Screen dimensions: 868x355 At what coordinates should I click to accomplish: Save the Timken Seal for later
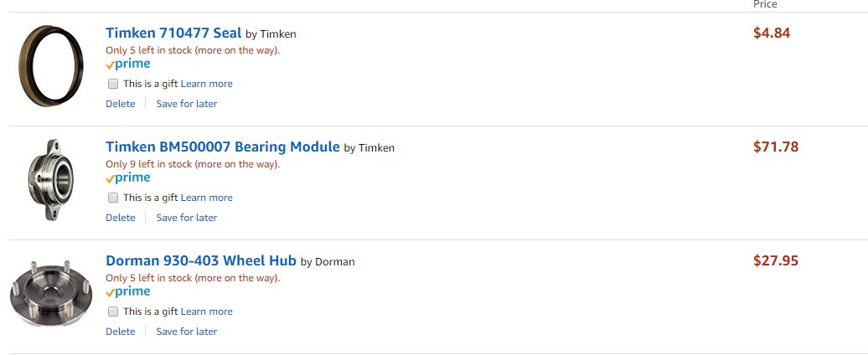187,104
